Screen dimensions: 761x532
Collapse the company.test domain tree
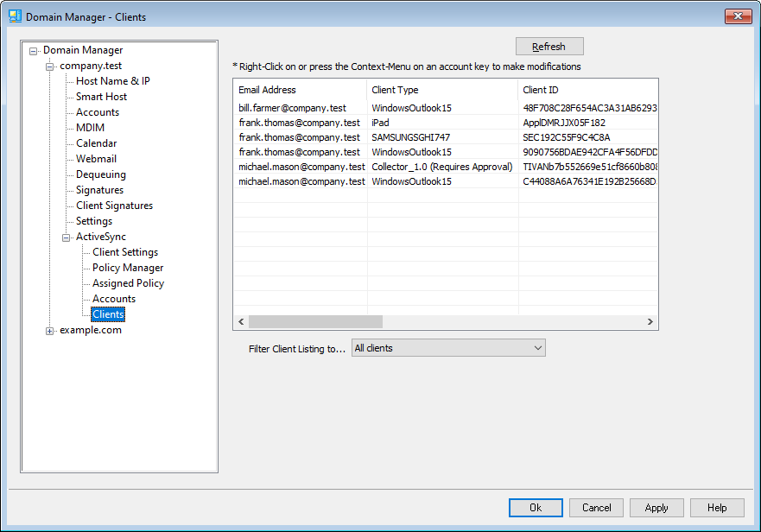coord(50,66)
